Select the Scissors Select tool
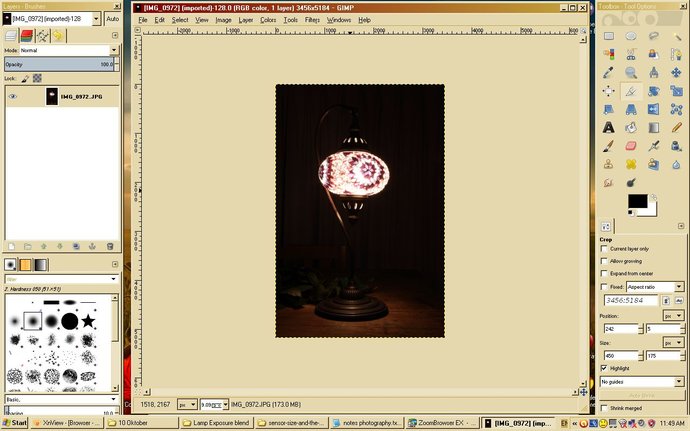This screenshot has width=690, height=431. coord(631,54)
